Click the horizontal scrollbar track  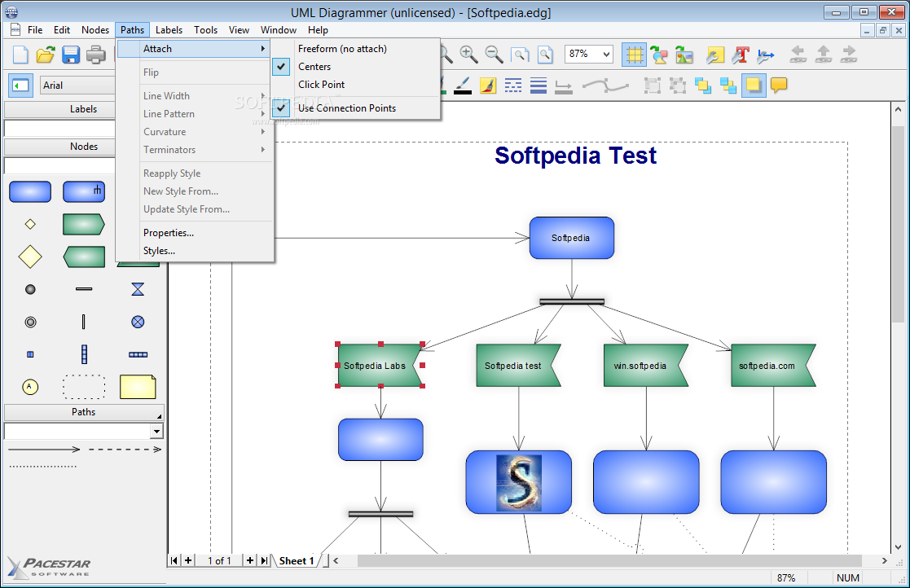point(609,561)
